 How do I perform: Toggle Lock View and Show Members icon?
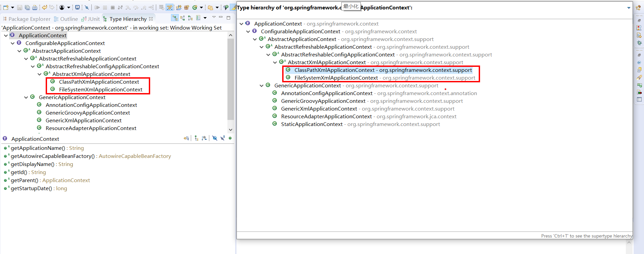pos(186,138)
